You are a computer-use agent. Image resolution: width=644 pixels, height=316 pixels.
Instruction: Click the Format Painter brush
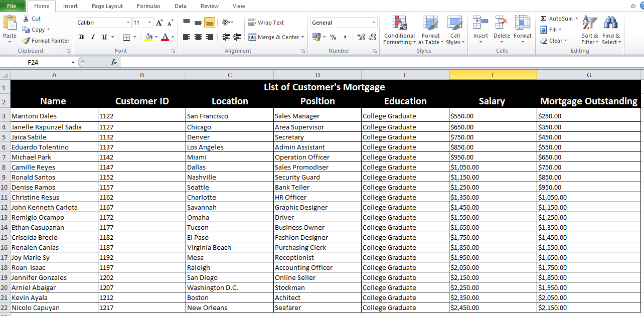[x=26, y=41]
